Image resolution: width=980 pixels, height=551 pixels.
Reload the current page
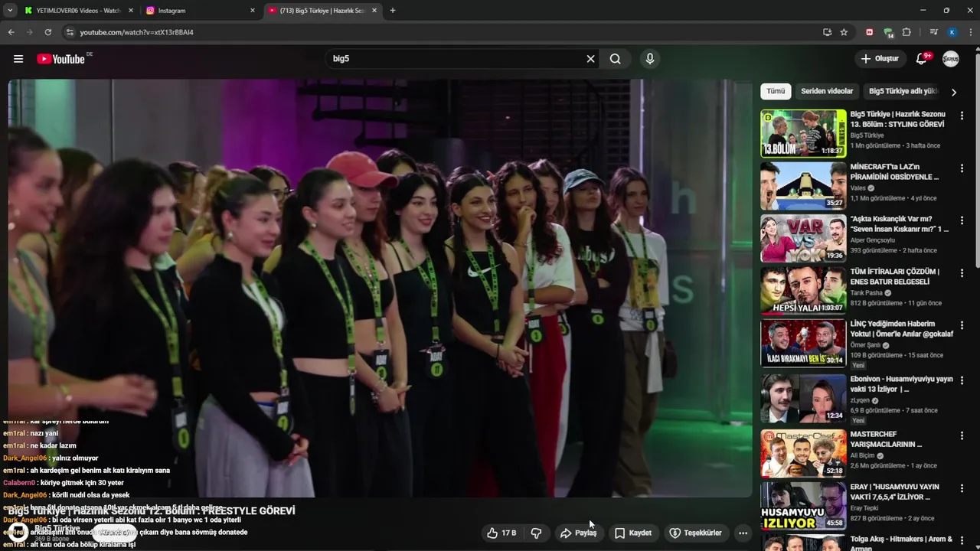(x=47, y=32)
